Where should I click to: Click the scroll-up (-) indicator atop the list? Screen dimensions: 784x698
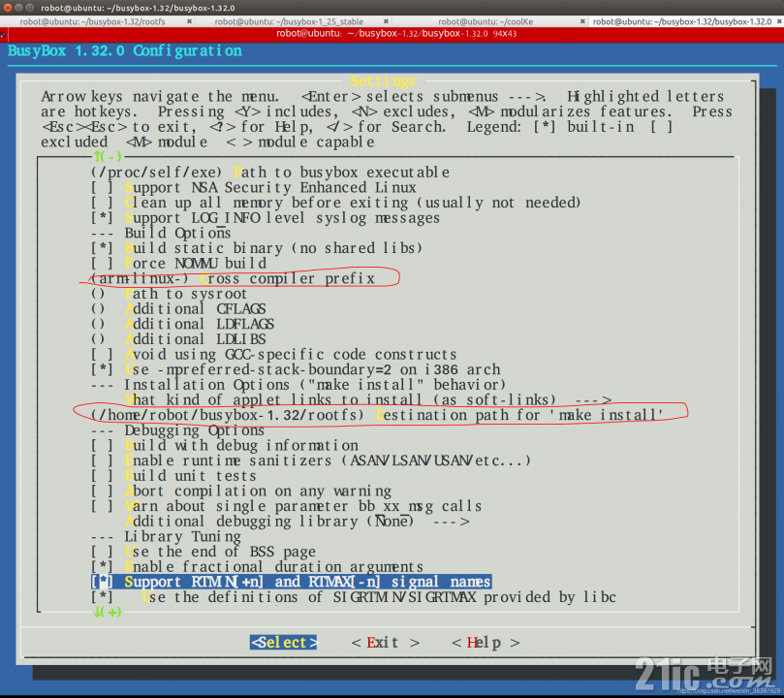(x=108, y=157)
